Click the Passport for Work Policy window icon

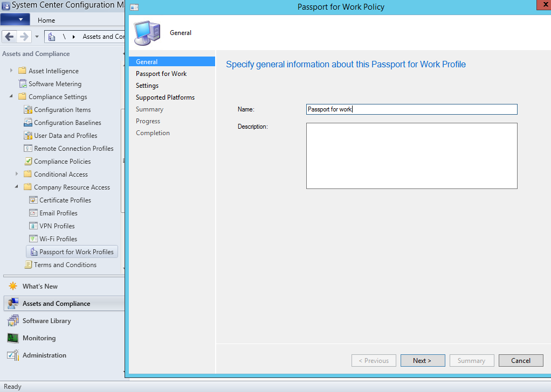pos(134,7)
